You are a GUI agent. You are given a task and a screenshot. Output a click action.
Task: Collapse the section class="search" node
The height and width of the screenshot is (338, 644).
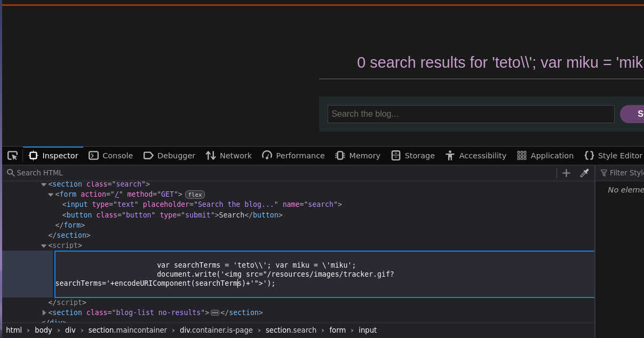[x=44, y=184]
